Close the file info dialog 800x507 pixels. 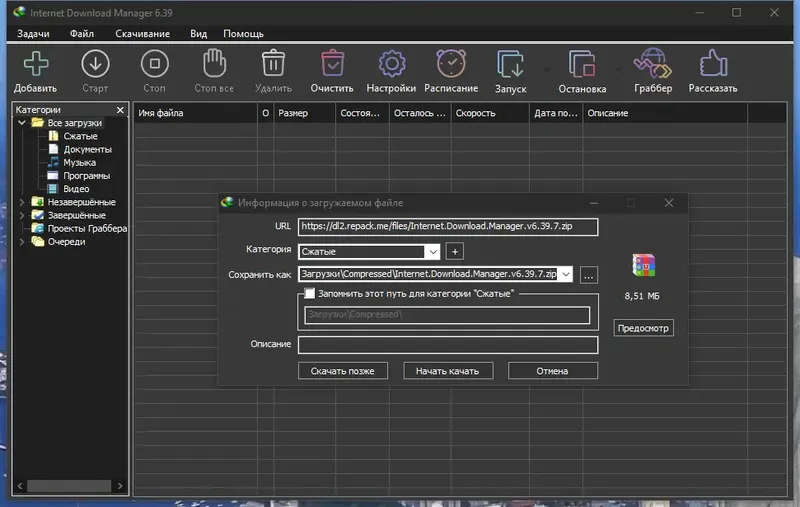(x=669, y=203)
